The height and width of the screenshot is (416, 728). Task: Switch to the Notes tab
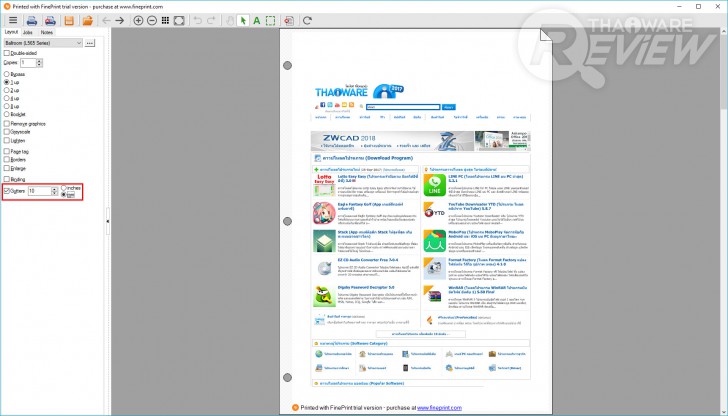pos(46,32)
